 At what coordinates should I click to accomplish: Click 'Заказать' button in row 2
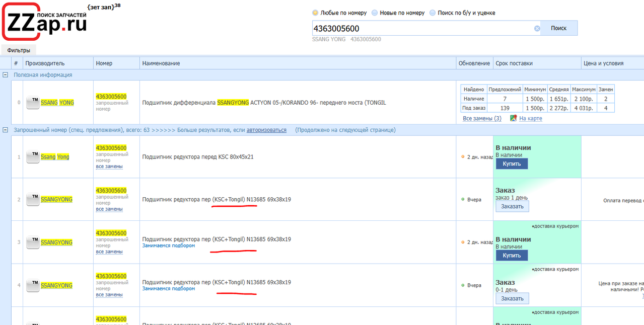click(512, 206)
